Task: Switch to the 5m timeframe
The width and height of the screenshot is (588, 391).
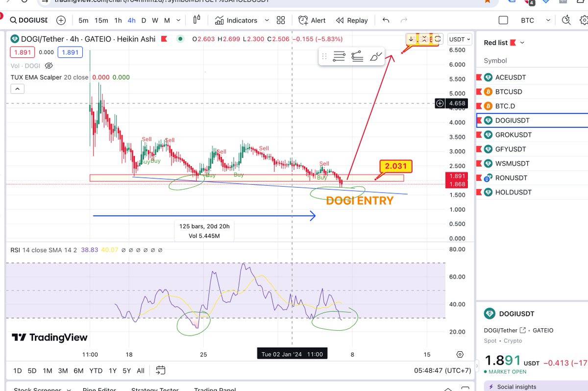Action: 83,21
